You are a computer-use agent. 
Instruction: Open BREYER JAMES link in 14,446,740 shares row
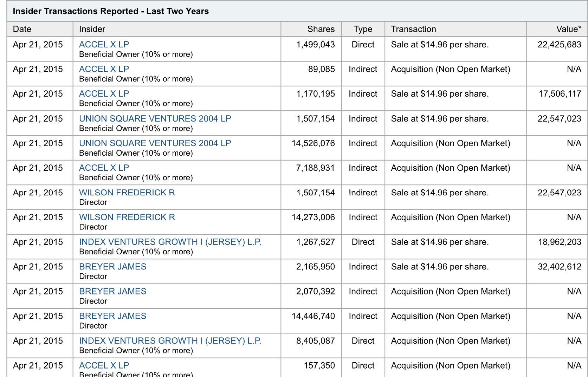tap(112, 316)
